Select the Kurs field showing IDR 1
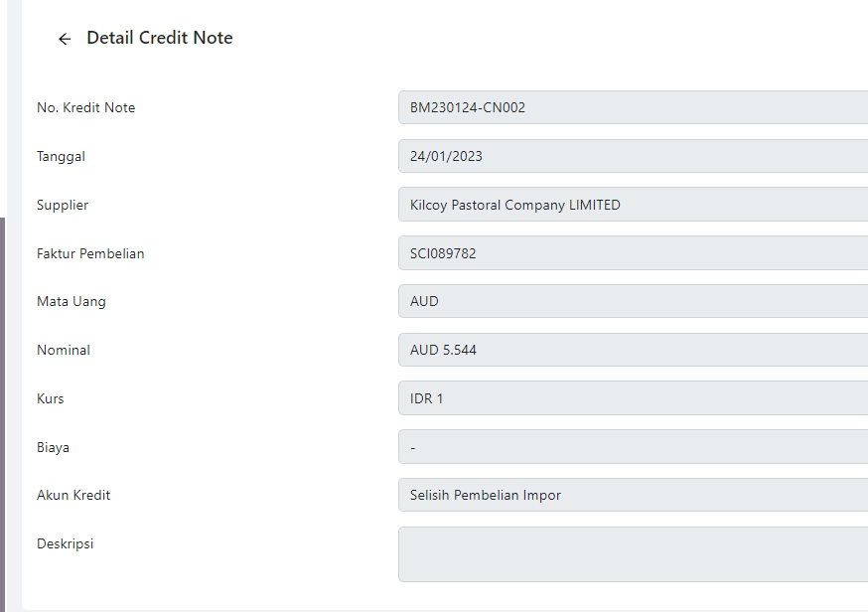Image resolution: width=868 pixels, height=612 pixels. click(633, 398)
